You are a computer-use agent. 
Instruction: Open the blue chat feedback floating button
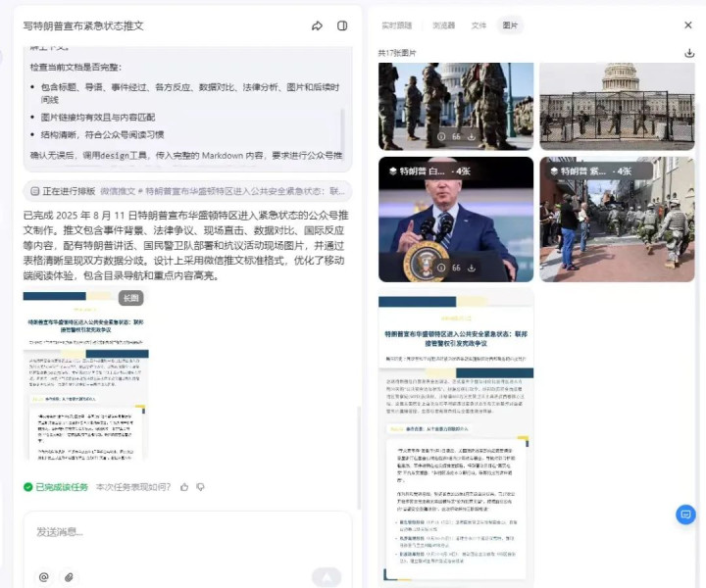pyautogui.click(x=685, y=514)
